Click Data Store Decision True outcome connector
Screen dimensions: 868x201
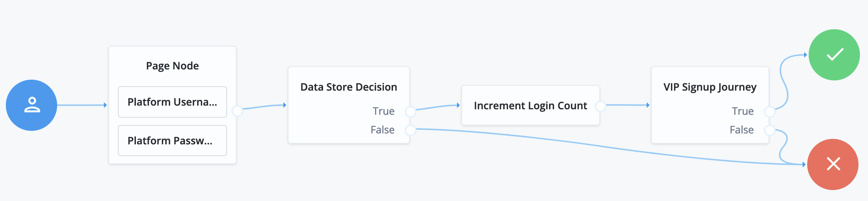point(411,111)
